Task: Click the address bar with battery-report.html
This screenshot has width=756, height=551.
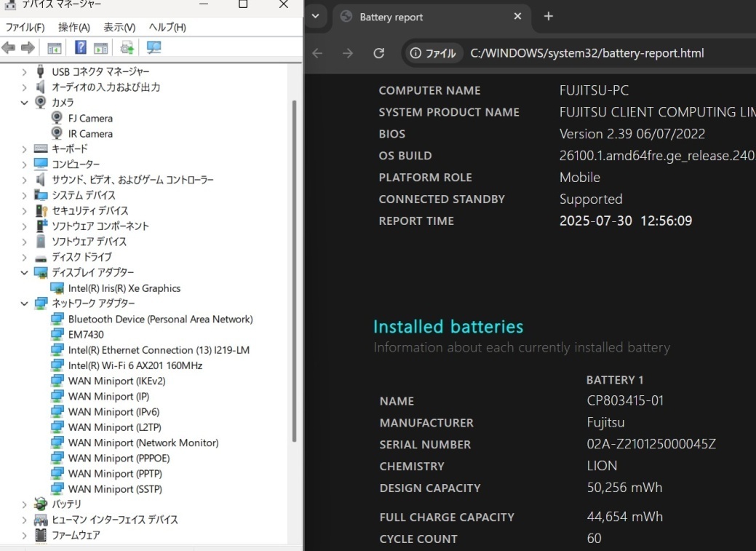Action: 586,53
